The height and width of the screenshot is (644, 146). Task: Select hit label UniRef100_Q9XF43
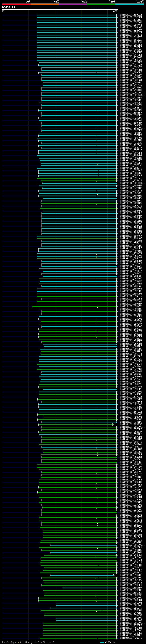point(131,25)
